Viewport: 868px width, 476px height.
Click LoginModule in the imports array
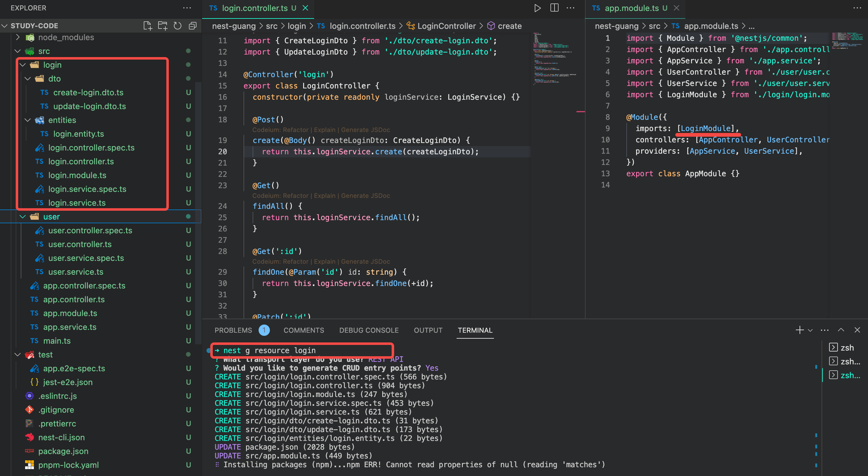705,128
